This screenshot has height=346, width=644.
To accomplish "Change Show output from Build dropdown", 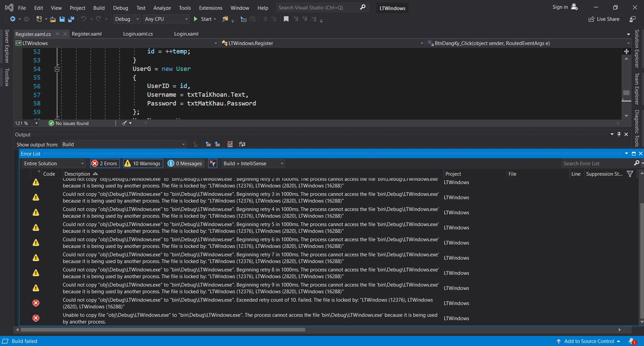I will (x=123, y=144).
